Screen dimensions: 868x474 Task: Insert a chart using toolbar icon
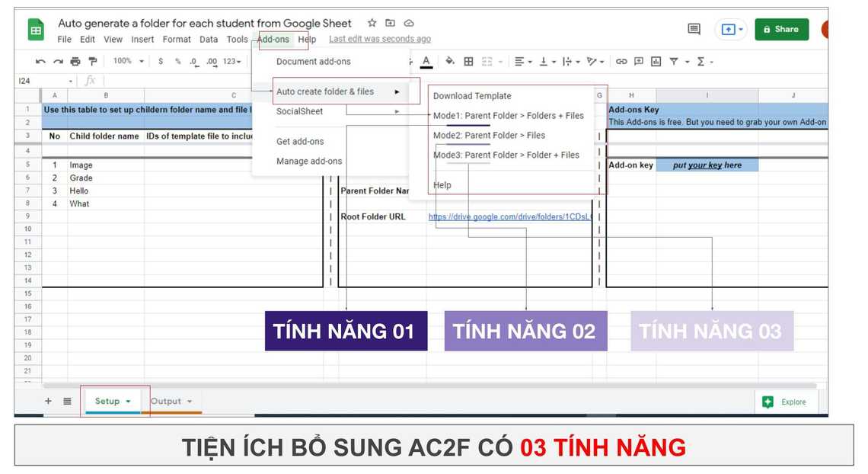pos(656,62)
